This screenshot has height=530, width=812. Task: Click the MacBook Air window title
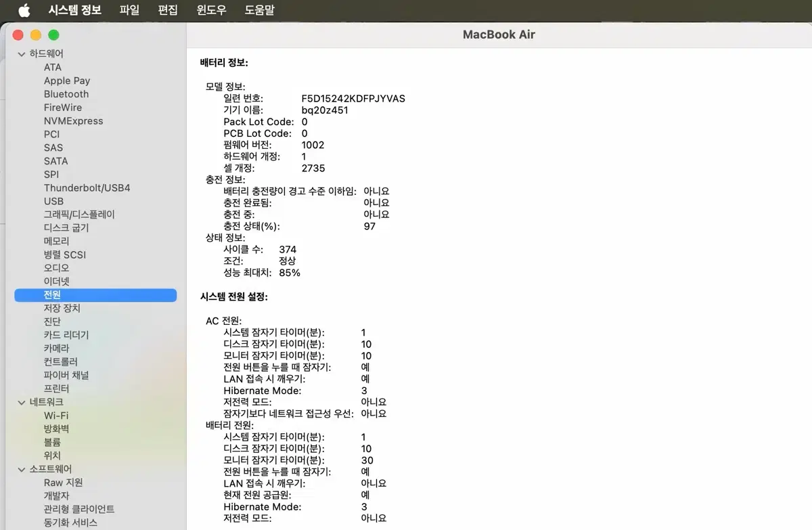click(x=499, y=35)
